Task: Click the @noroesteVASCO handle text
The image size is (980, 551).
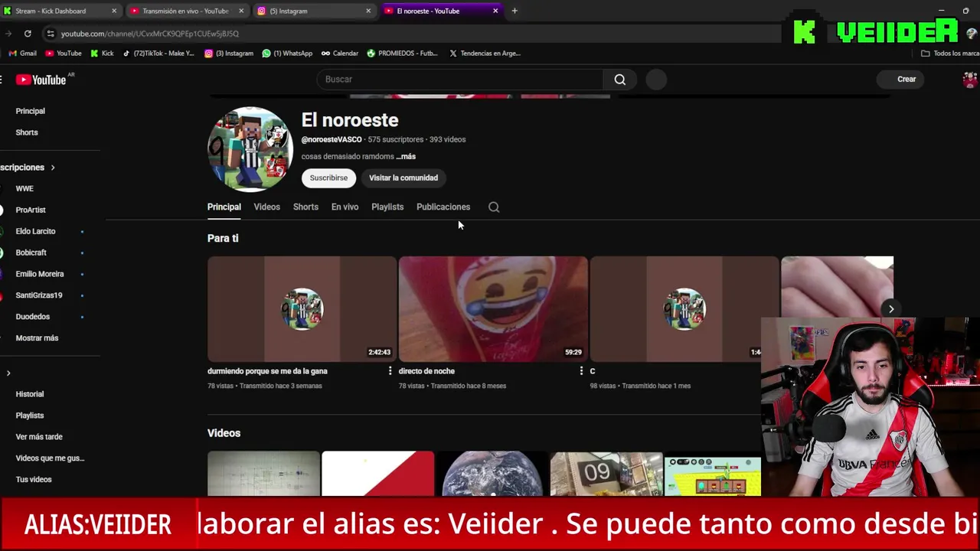Action: pyautogui.click(x=332, y=139)
